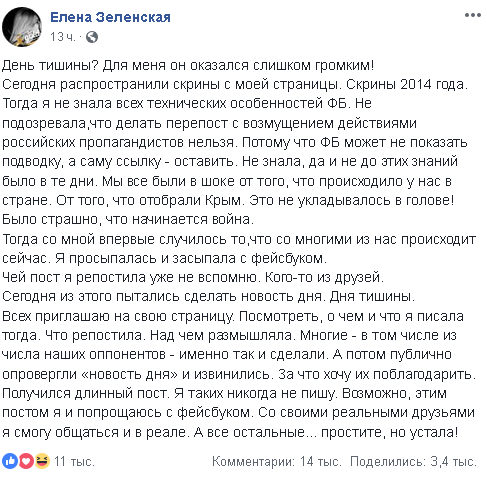487x478 pixels.
Task: Open Поделились: 3,4 тыс. shares link
Action: (x=413, y=461)
